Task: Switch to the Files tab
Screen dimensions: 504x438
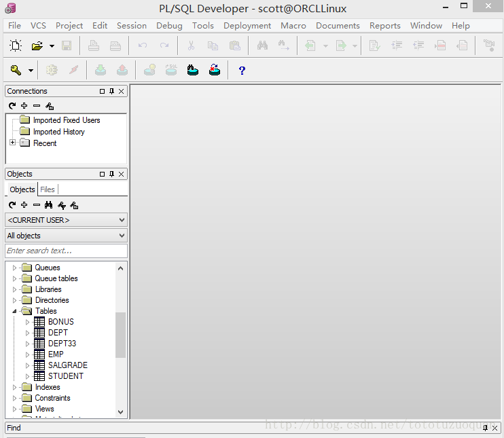Action: [48, 189]
